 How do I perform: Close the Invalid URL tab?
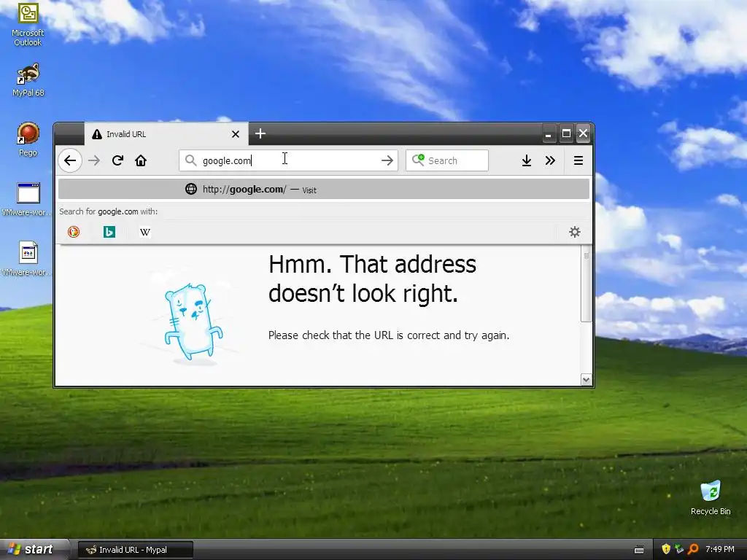pyautogui.click(x=236, y=134)
